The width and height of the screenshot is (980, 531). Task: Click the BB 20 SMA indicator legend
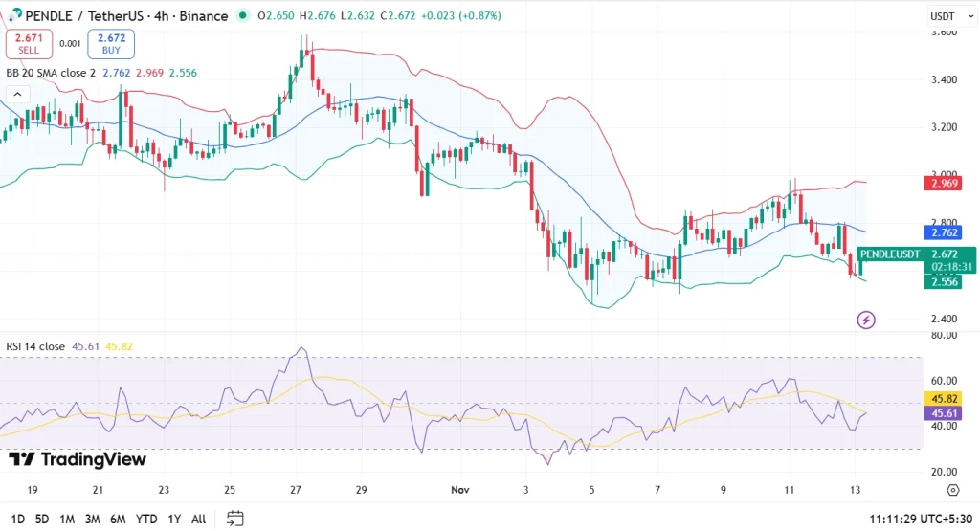50,73
